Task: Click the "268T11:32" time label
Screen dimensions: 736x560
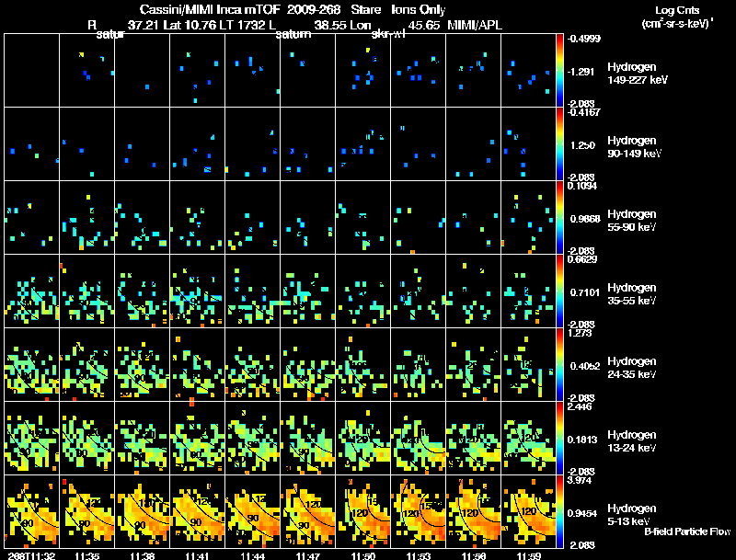Action: click(x=31, y=555)
